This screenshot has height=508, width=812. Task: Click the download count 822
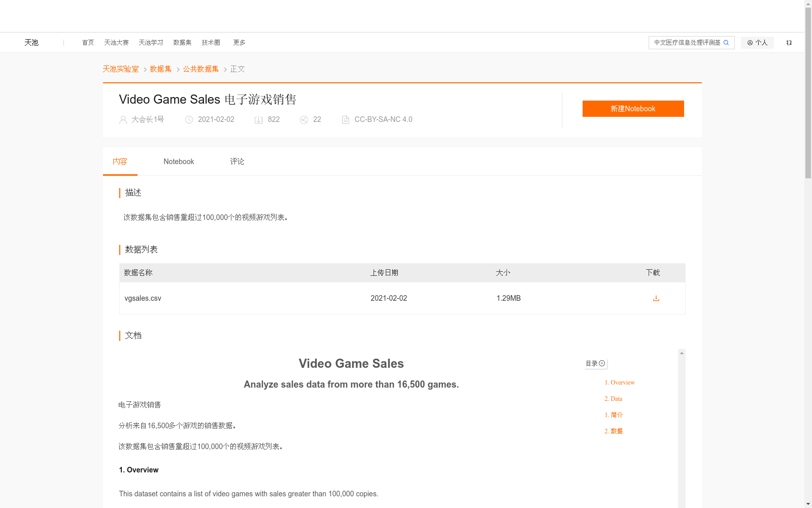(274, 119)
